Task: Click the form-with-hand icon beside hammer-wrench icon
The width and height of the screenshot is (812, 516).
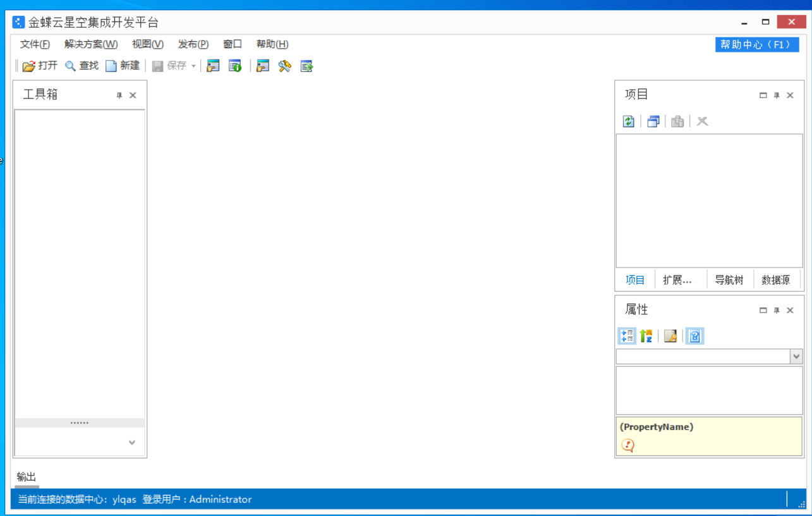Action: tap(263, 66)
